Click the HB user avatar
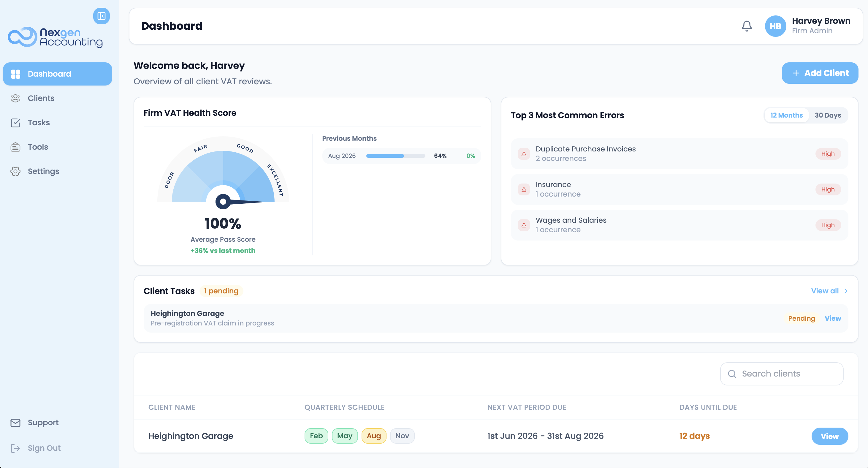This screenshot has width=868, height=468. (x=775, y=26)
